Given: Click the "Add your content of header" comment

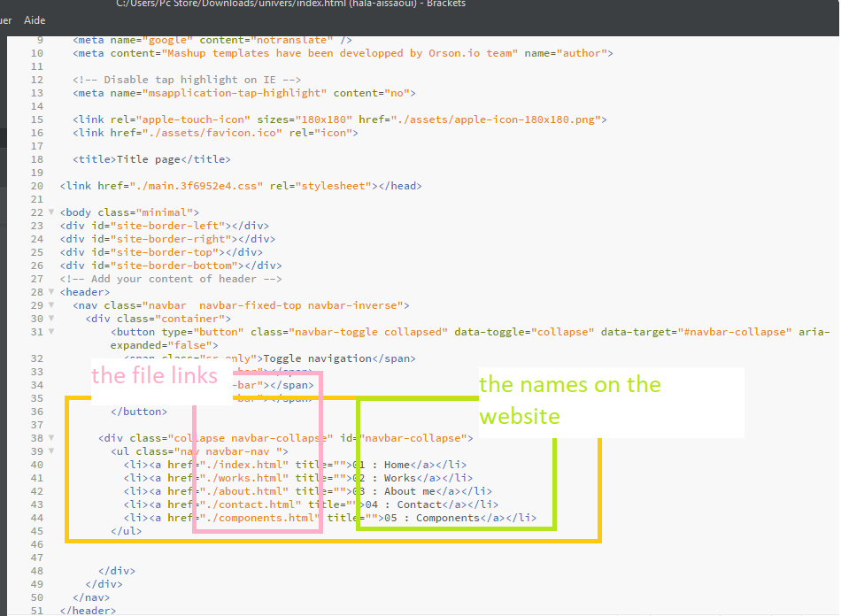Looking at the screenshot, I should [x=171, y=279].
